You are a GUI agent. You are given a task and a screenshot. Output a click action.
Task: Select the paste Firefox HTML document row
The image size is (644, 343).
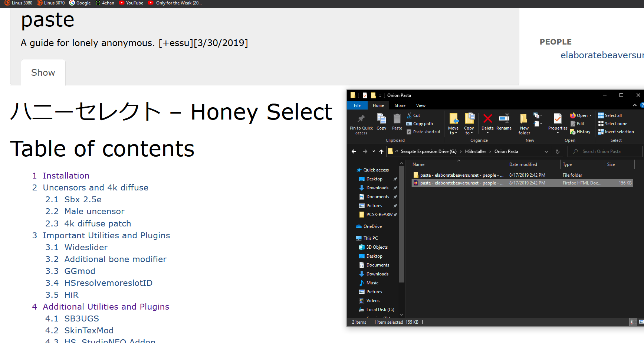(x=522, y=183)
